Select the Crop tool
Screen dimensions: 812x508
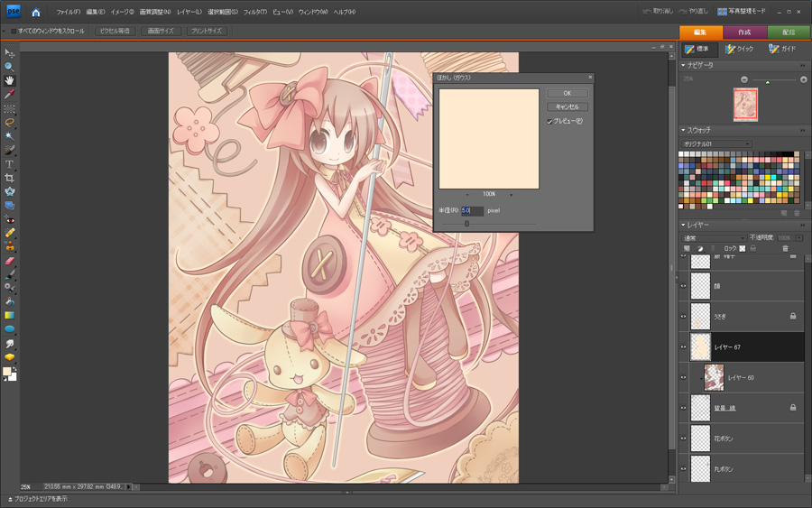[x=9, y=178]
